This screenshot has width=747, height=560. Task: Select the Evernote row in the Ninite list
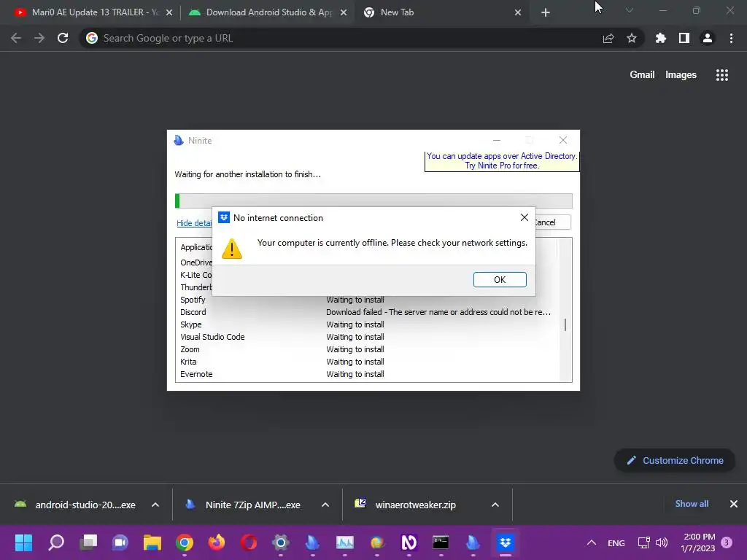tap(365, 374)
